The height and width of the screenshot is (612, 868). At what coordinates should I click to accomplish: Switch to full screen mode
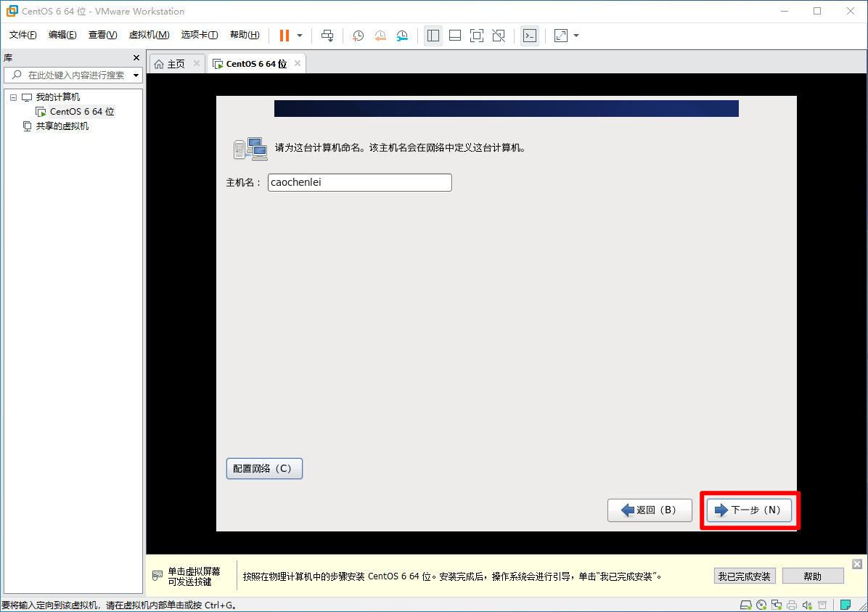click(x=477, y=36)
